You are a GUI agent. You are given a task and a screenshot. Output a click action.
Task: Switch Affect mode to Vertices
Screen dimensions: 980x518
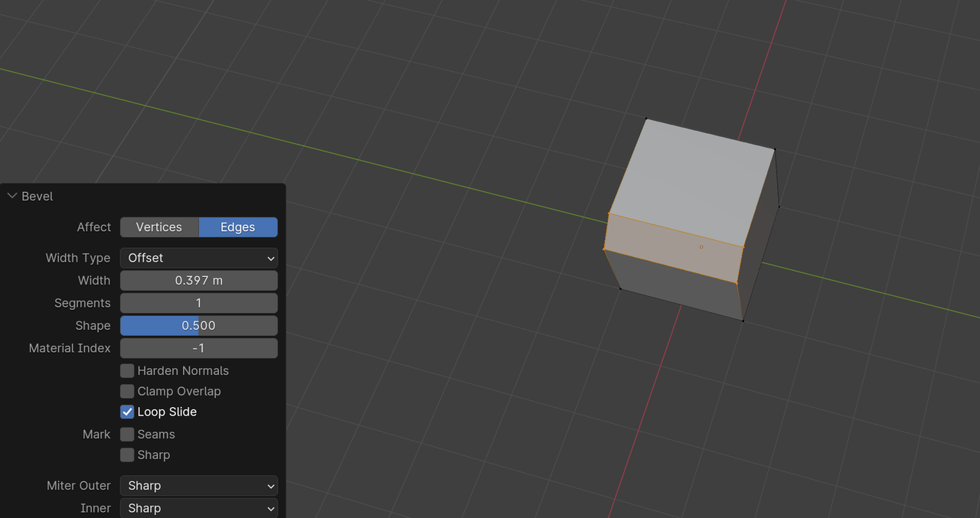click(158, 226)
